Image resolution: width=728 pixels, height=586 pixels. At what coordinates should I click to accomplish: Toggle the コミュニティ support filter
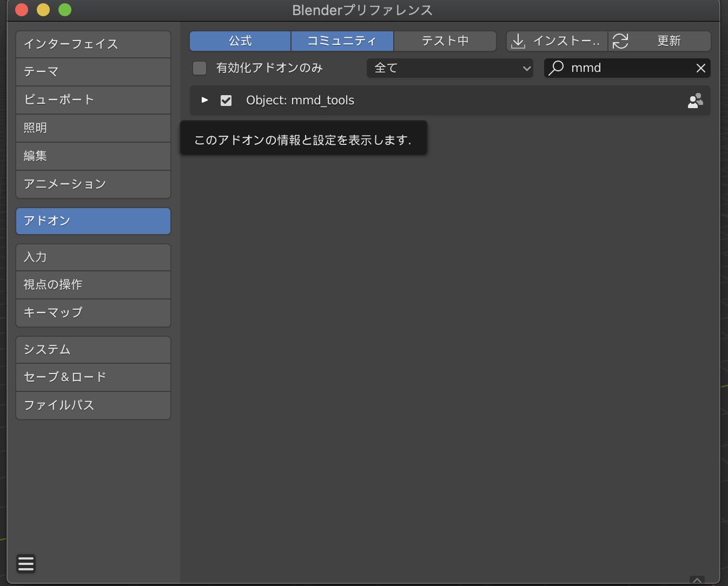pos(342,41)
